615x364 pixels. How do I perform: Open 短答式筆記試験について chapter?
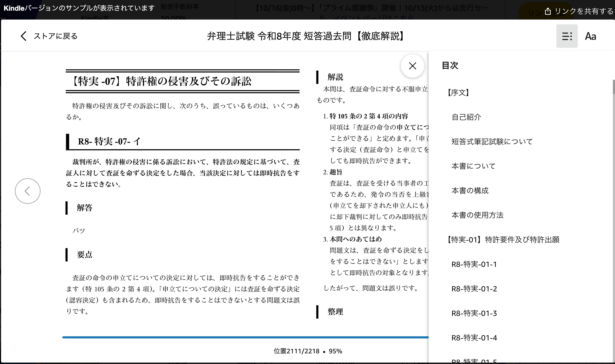tap(492, 142)
